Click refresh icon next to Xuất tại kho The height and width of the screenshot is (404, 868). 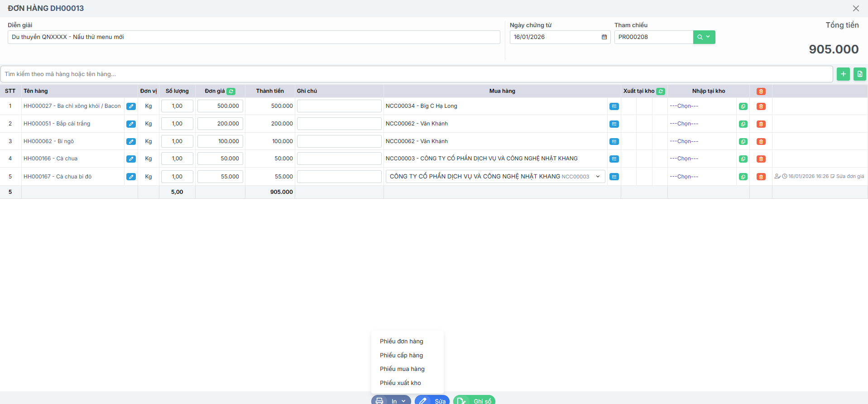(x=661, y=91)
